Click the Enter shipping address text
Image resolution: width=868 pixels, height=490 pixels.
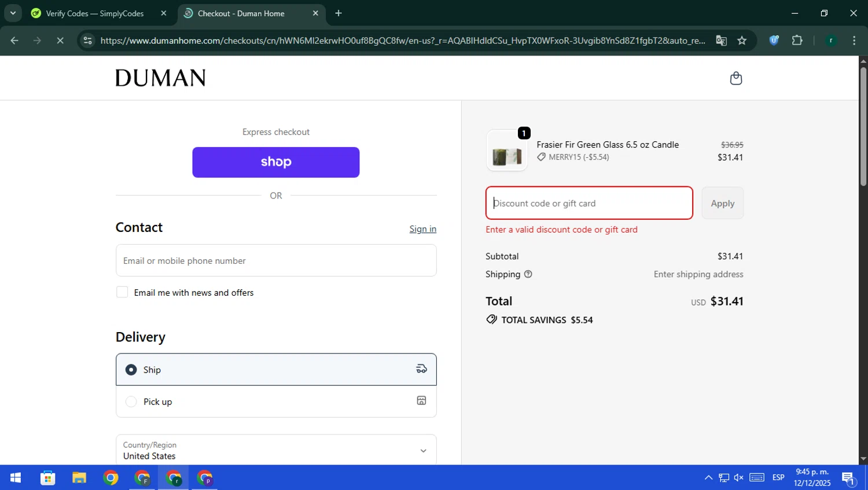tap(698, 274)
